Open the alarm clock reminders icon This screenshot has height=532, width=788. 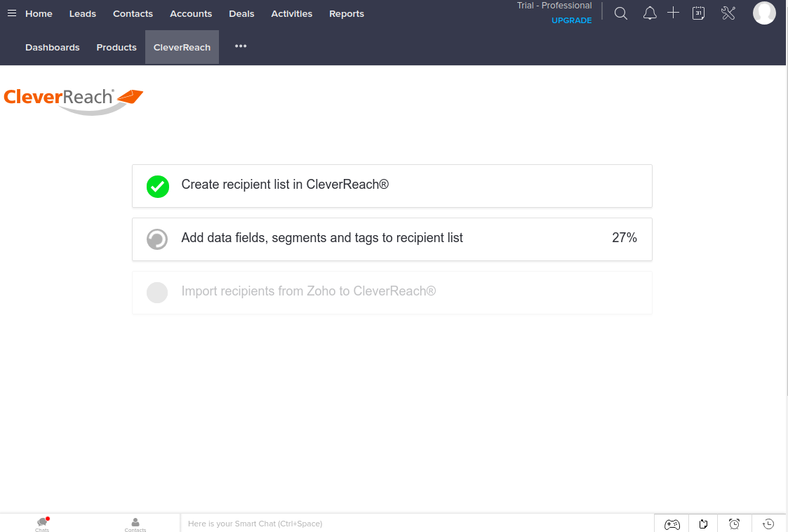pyautogui.click(x=734, y=524)
